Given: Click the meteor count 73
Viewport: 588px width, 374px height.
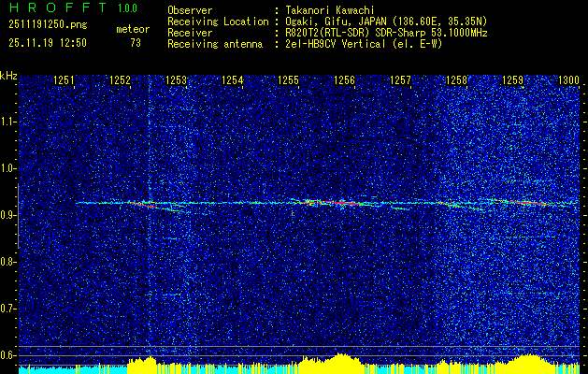Looking at the screenshot, I should click(x=136, y=43).
